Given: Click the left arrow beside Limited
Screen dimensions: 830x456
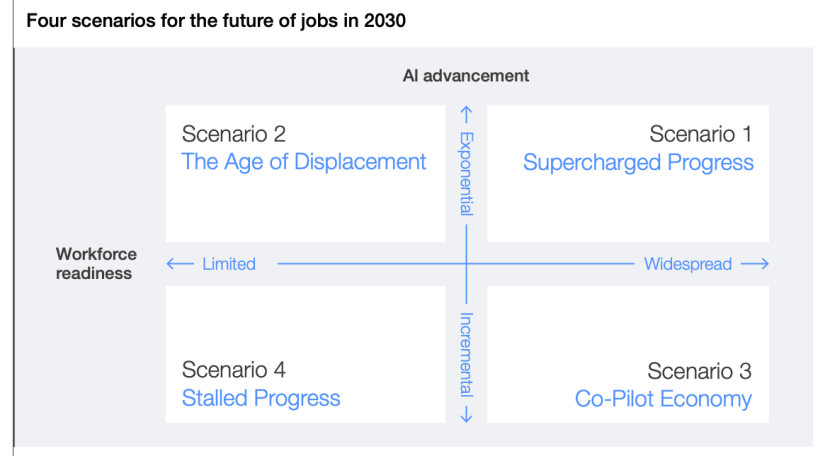Looking at the screenshot, I should coord(179,265).
